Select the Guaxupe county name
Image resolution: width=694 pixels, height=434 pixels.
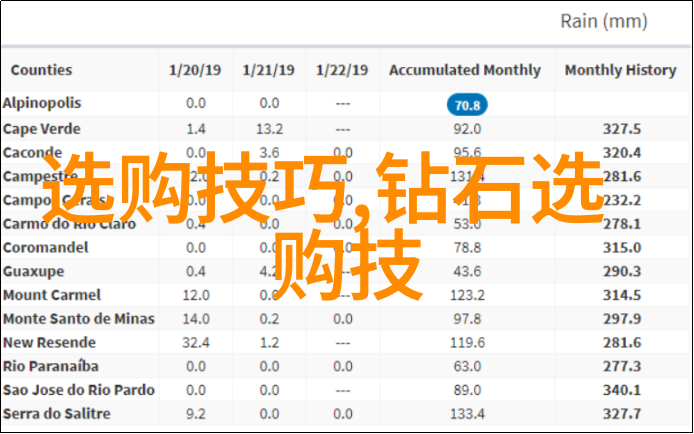pos(34,271)
